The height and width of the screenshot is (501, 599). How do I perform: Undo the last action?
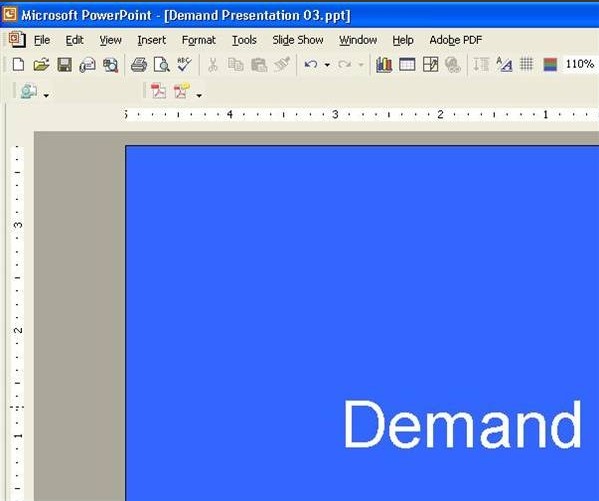(311, 65)
